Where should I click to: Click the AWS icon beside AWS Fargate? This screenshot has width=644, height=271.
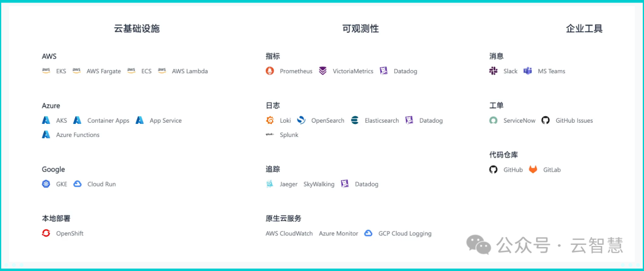(x=76, y=71)
